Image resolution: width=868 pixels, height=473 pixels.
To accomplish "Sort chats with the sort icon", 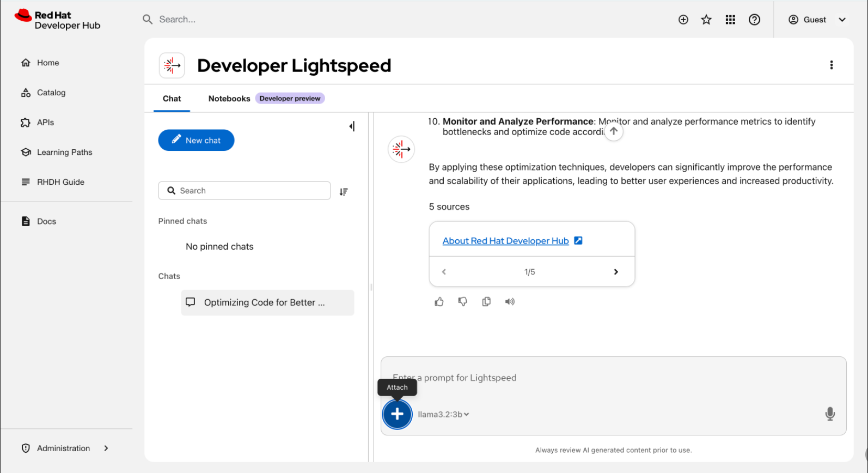I will [x=344, y=192].
